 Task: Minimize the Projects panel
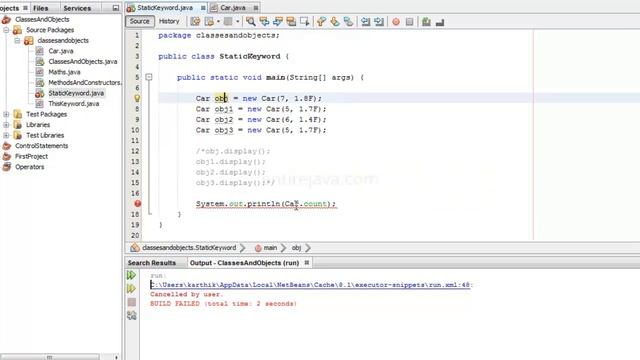pos(116,8)
